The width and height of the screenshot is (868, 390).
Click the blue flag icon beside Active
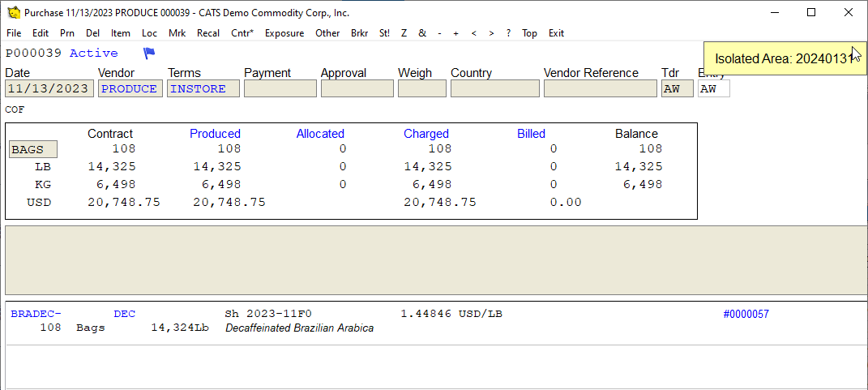[x=149, y=54]
